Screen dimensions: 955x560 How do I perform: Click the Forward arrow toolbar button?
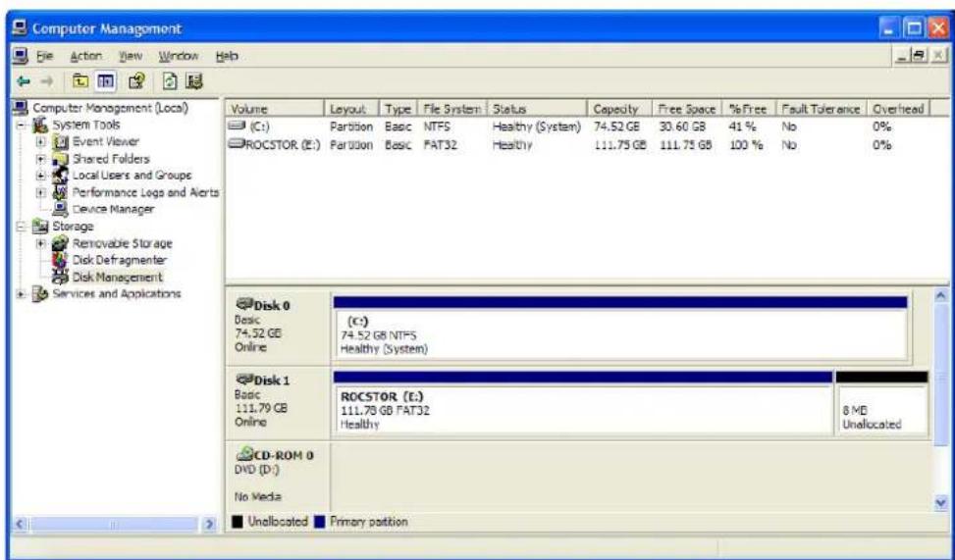click(47, 81)
